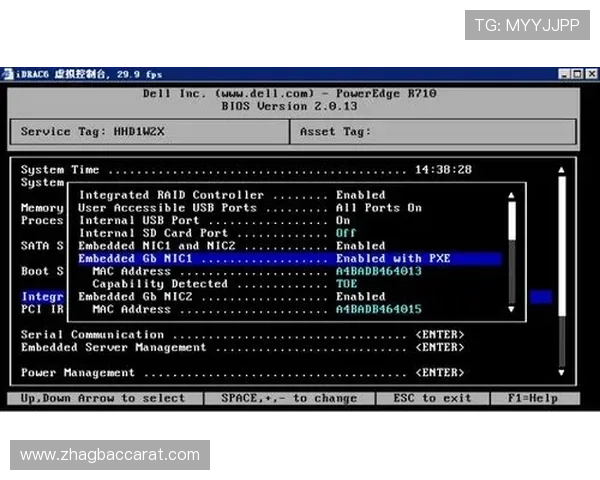This screenshot has height=480, width=600.
Task: Close the iDRAC6 virtual console window
Action: pos(590,74)
